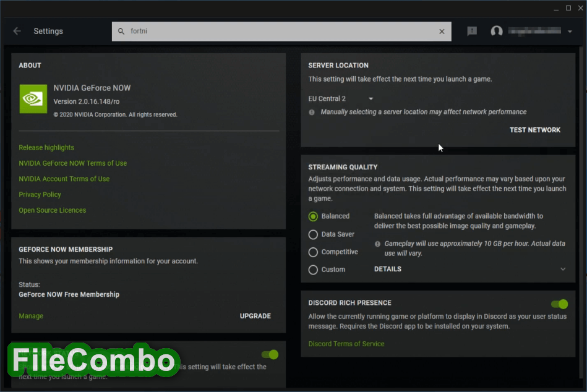Select the Balanced streaming quality

pyautogui.click(x=313, y=216)
